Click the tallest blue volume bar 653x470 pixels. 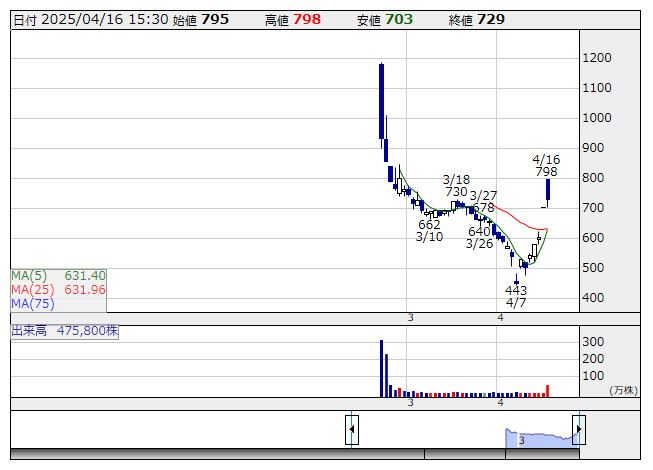[381, 368]
